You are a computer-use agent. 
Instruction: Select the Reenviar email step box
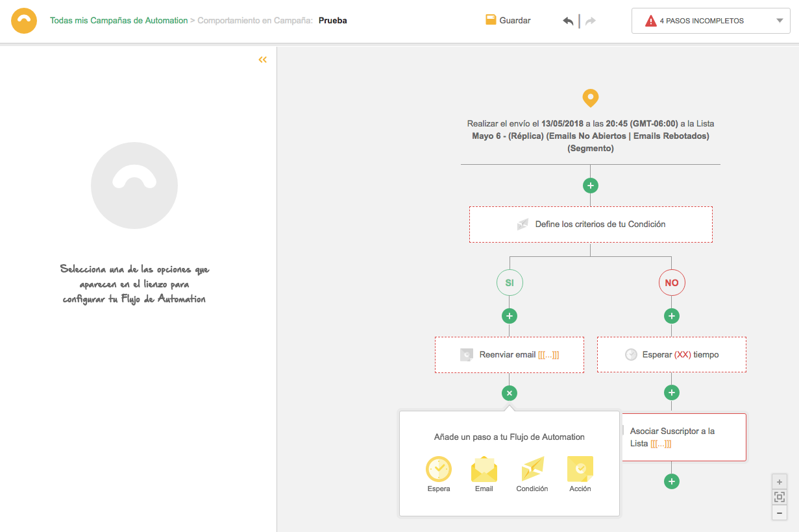point(509,355)
